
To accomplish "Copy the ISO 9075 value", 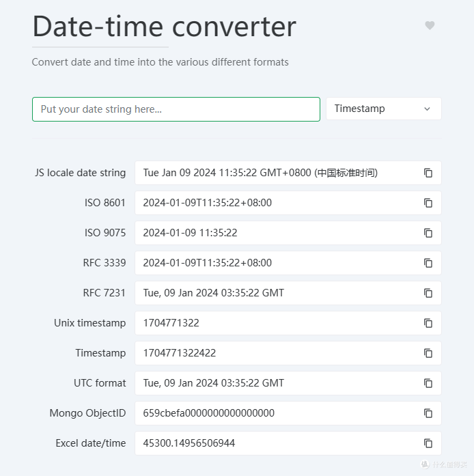I will coord(428,233).
